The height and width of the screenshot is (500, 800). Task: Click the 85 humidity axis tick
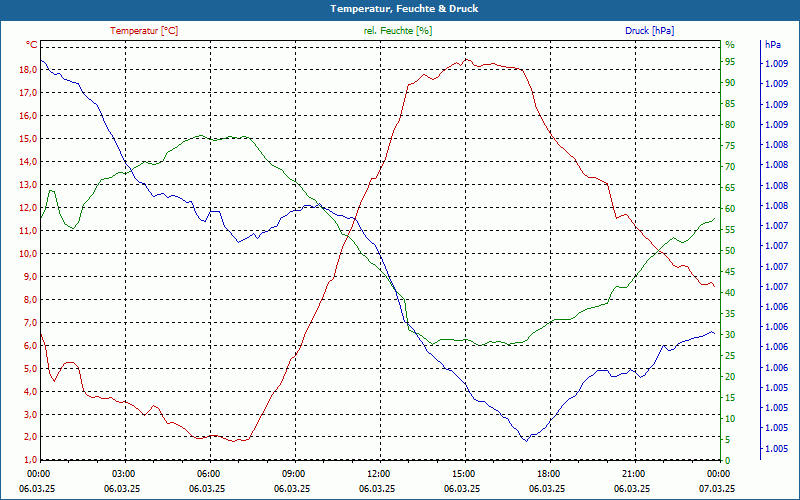(x=730, y=104)
